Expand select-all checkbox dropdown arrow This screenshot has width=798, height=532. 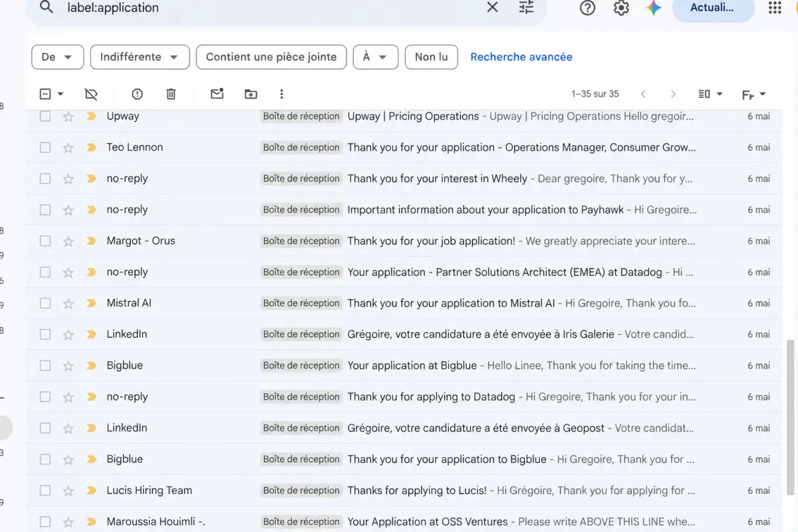61,94
